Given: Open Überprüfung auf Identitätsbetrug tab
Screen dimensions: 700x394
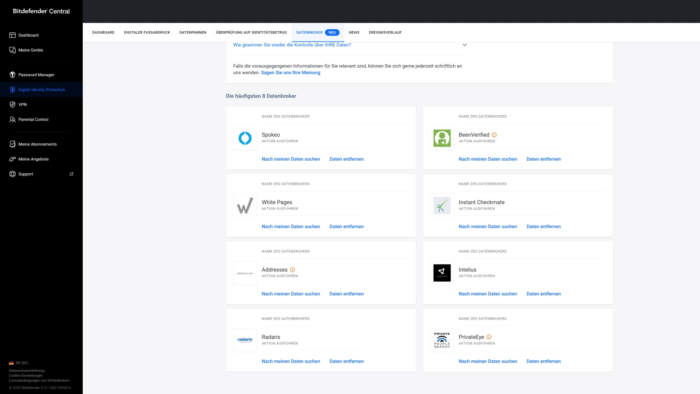Looking at the screenshot, I should (251, 33).
